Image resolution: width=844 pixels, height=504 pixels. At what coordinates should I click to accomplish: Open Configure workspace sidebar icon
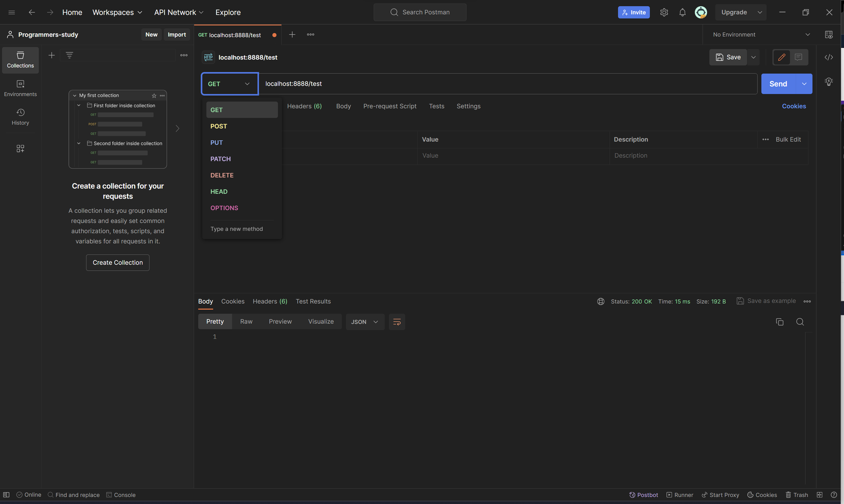point(20,148)
